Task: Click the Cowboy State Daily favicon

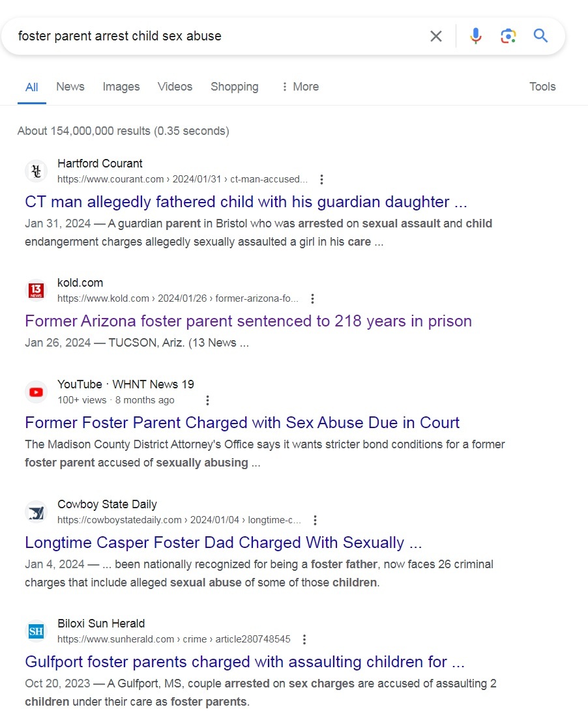Action: (x=36, y=512)
